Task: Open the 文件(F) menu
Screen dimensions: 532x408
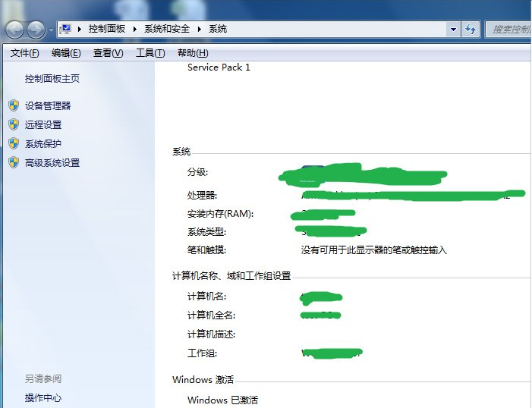Action: click(24, 53)
